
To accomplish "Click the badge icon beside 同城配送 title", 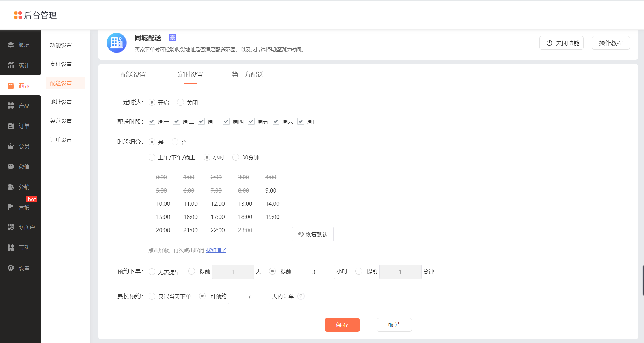I will 173,38.
